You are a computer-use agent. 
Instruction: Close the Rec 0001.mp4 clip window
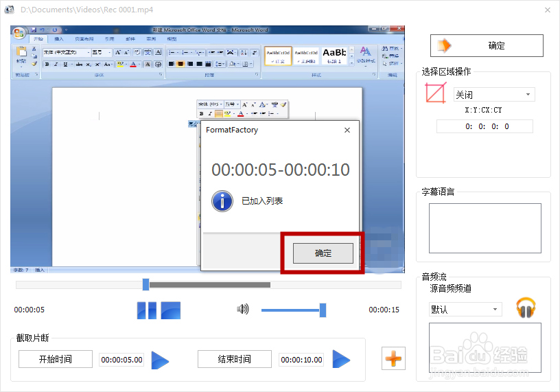pyautogui.click(x=548, y=10)
